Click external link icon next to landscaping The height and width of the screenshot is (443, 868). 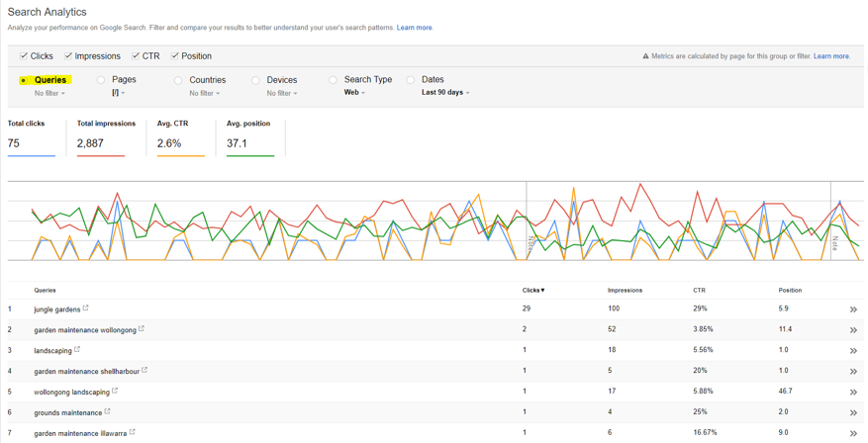point(77,349)
